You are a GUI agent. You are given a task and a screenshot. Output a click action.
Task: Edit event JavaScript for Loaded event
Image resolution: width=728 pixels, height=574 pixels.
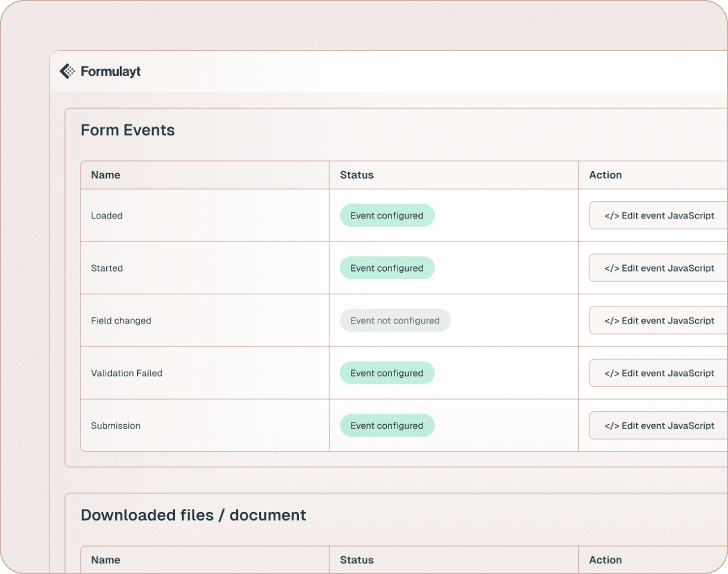pos(659,215)
